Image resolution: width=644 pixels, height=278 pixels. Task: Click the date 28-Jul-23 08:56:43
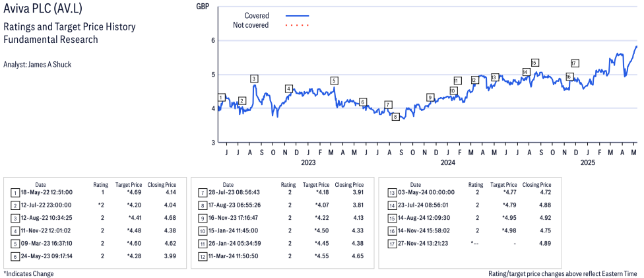pos(234,192)
